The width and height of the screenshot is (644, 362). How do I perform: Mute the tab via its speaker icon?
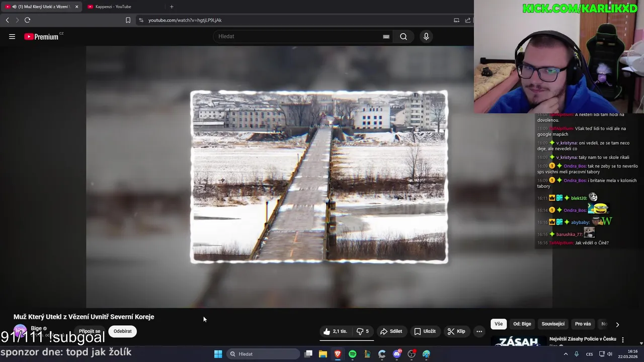coord(14,7)
